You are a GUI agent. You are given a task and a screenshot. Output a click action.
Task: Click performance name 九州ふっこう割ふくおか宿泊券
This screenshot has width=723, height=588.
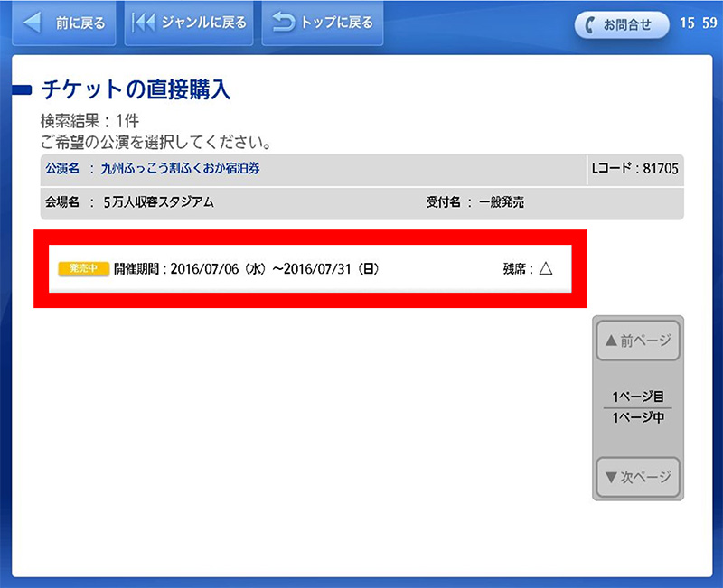[x=180, y=168]
